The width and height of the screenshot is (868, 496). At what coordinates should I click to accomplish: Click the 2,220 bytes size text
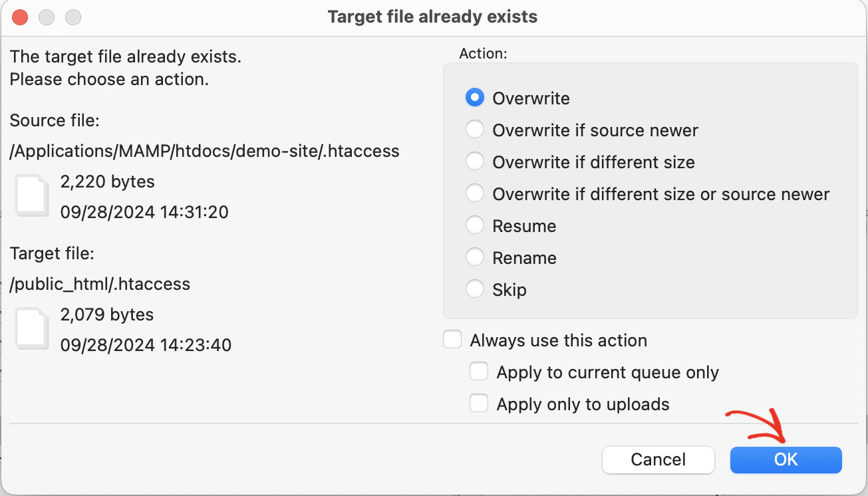[x=107, y=182]
